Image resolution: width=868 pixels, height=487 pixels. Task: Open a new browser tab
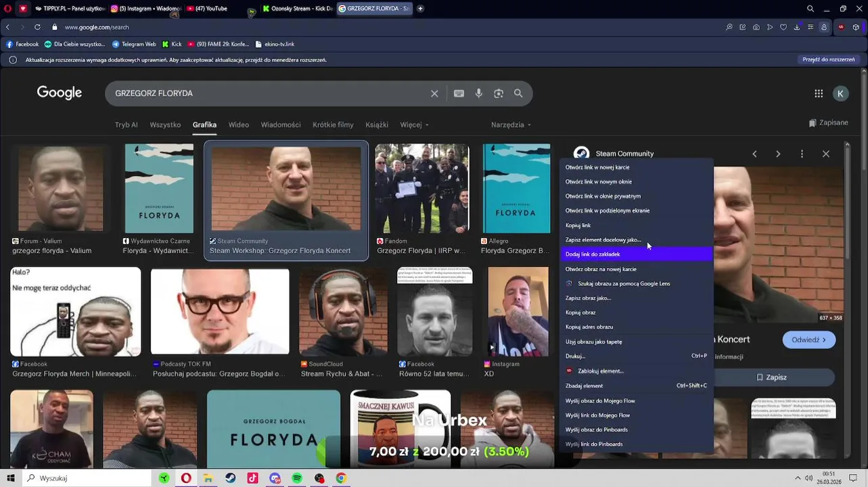(x=420, y=9)
